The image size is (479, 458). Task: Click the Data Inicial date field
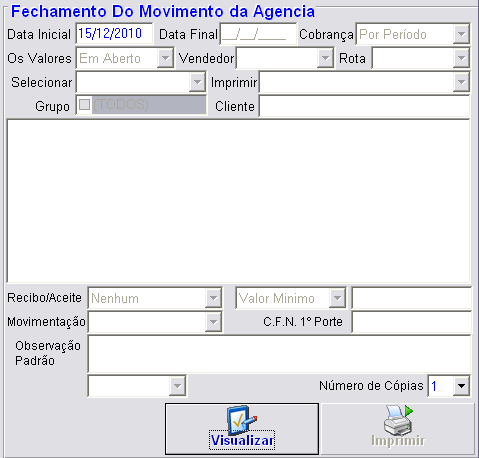pyautogui.click(x=114, y=34)
